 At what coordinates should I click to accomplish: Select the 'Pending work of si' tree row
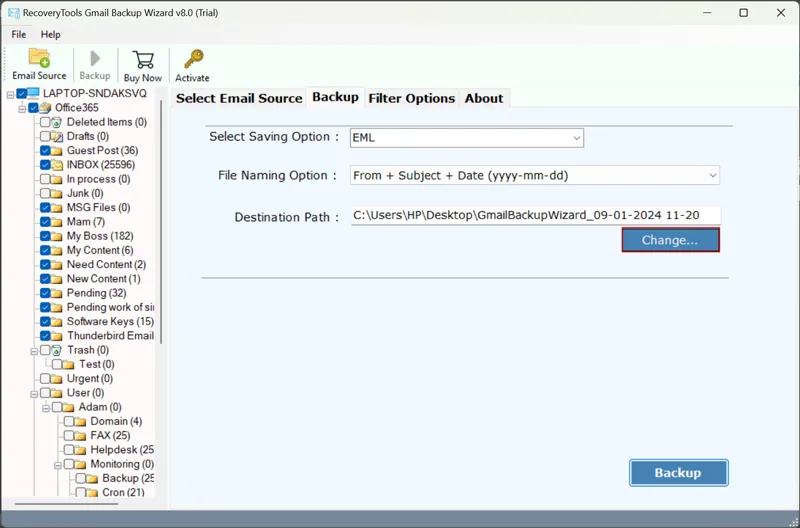(110, 307)
